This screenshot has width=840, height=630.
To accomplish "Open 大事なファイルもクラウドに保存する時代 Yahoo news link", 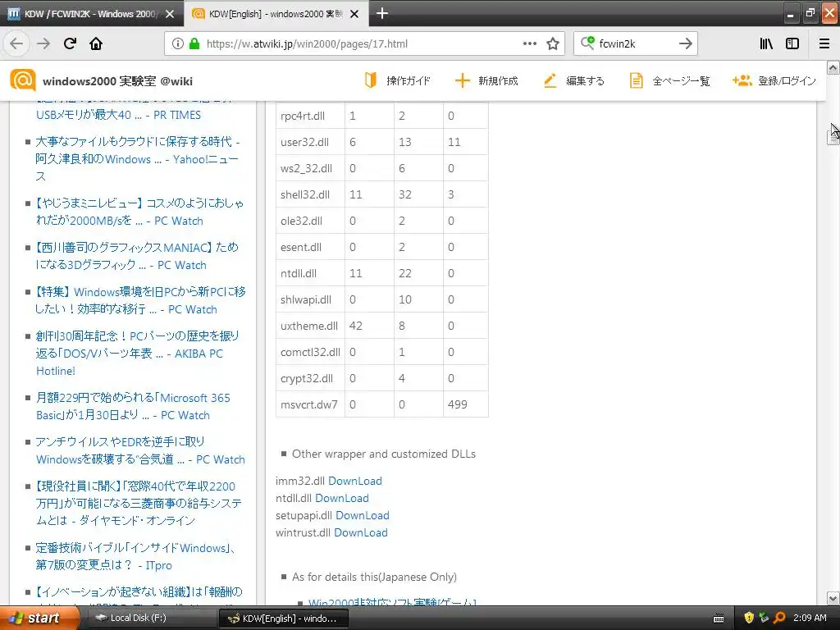I will [137, 158].
